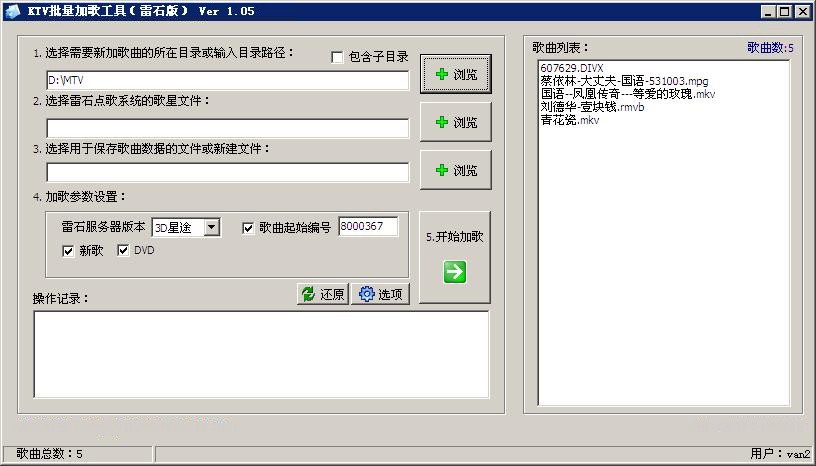Uncheck the DVD checkbox
This screenshot has width=816, height=466.
click(123, 250)
